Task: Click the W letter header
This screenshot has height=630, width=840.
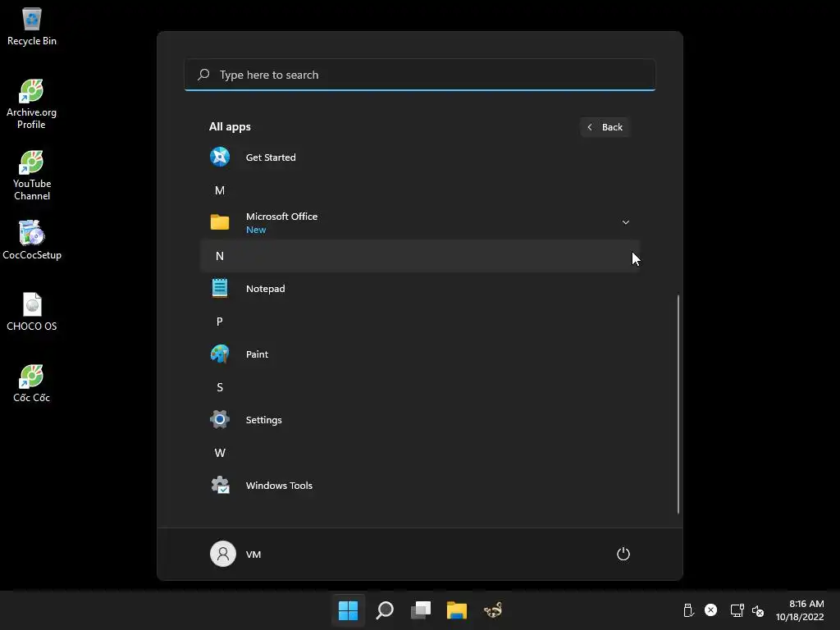Action: pyautogui.click(x=220, y=453)
